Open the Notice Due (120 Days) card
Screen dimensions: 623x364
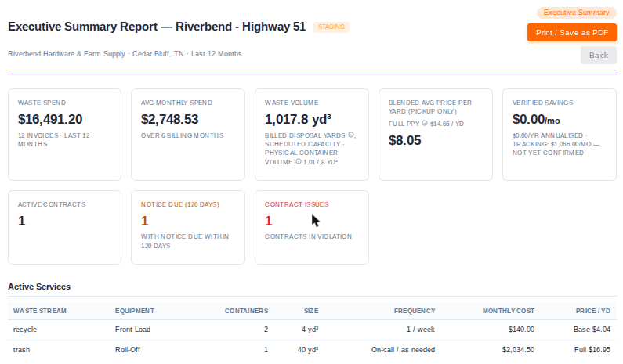tap(188, 227)
